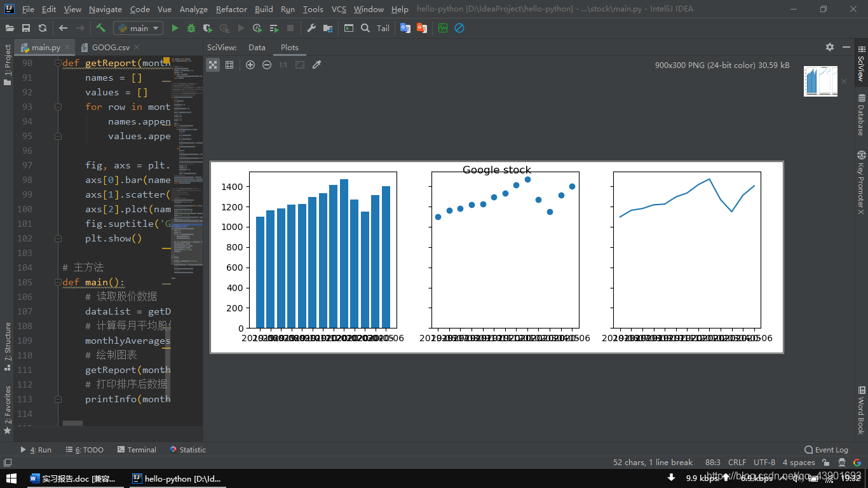Run with coverage shield icon
Viewport: 868px width, 488px height.
[x=208, y=28]
